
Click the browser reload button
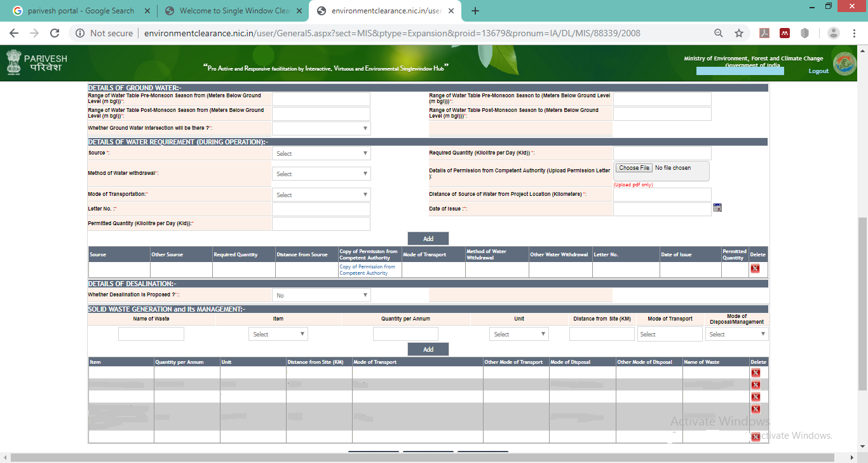tap(55, 33)
